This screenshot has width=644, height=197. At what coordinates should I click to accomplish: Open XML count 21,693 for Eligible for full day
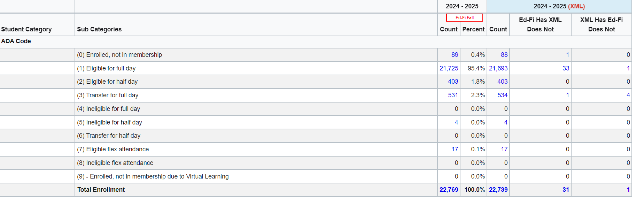point(498,68)
